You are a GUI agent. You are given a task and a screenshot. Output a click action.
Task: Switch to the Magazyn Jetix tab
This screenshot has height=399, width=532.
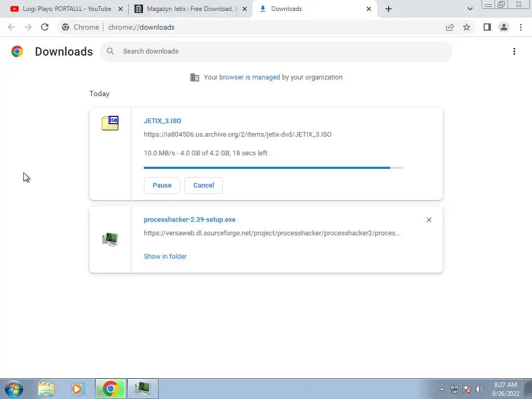[x=190, y=9]
